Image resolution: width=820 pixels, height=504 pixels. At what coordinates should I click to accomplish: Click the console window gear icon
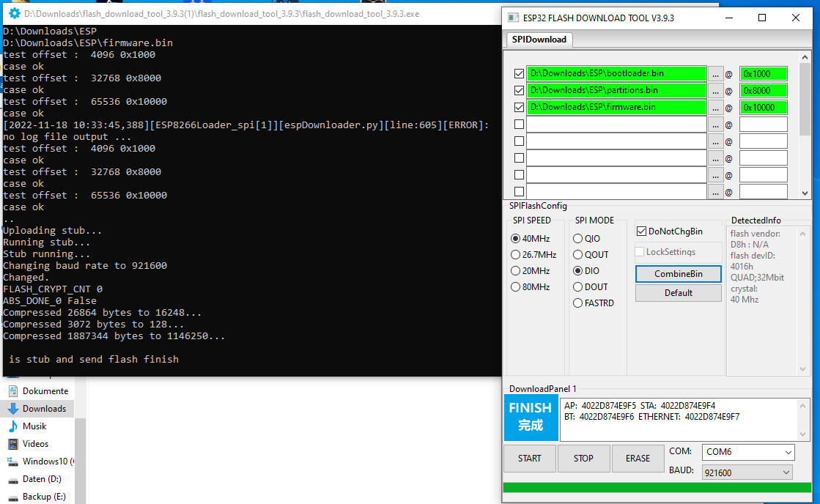pyautogui.click(x=14, y=14)
